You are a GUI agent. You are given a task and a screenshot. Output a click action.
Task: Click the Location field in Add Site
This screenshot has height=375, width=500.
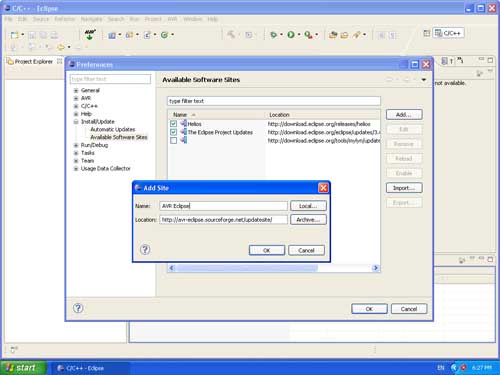coord(223,220)
